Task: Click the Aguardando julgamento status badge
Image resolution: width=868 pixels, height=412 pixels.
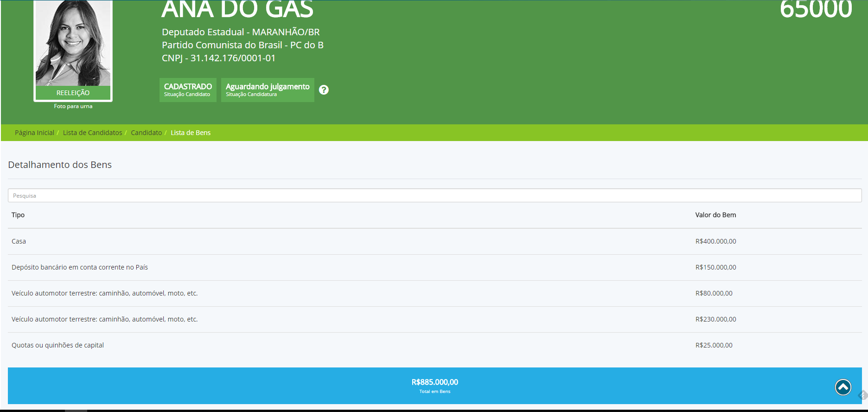Action: click(x=268, y=90)
